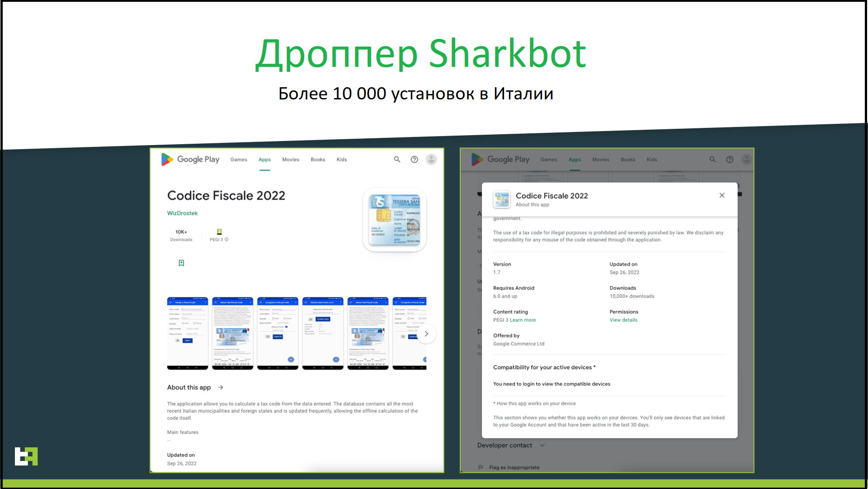Click the 10K+ Downloads stat
Viewport: 868px width, 489px height.
[x=181, y=235]
